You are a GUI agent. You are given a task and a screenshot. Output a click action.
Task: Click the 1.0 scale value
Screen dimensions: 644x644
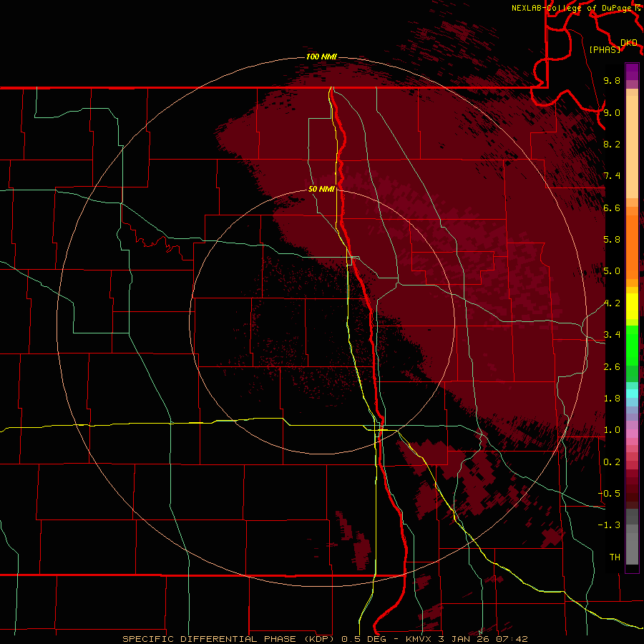[612, 430]
